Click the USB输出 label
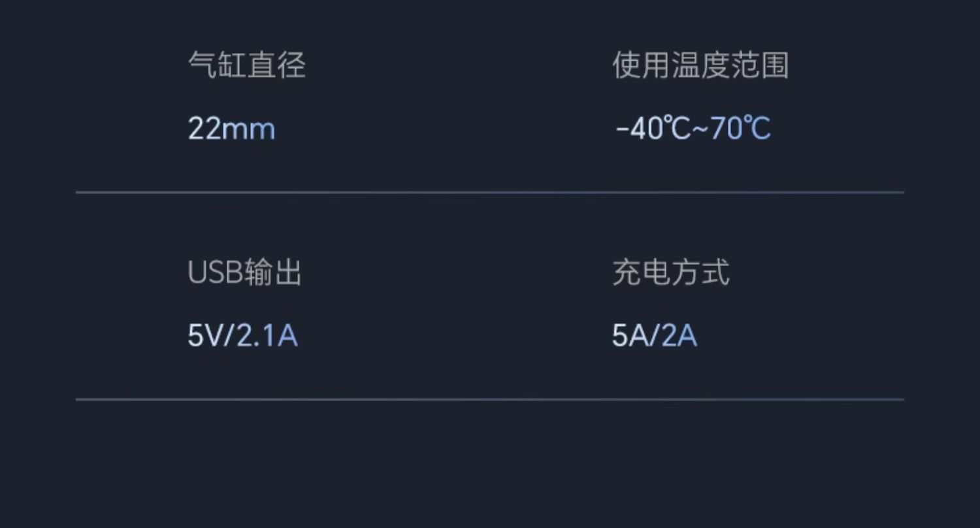The width and height of the screenshot is (980, 528). tap(244, 273)
